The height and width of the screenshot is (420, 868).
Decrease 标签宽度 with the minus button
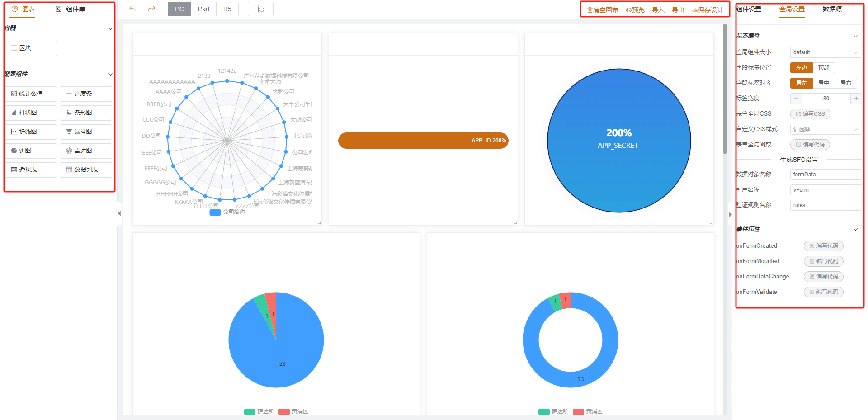point(796,99)
